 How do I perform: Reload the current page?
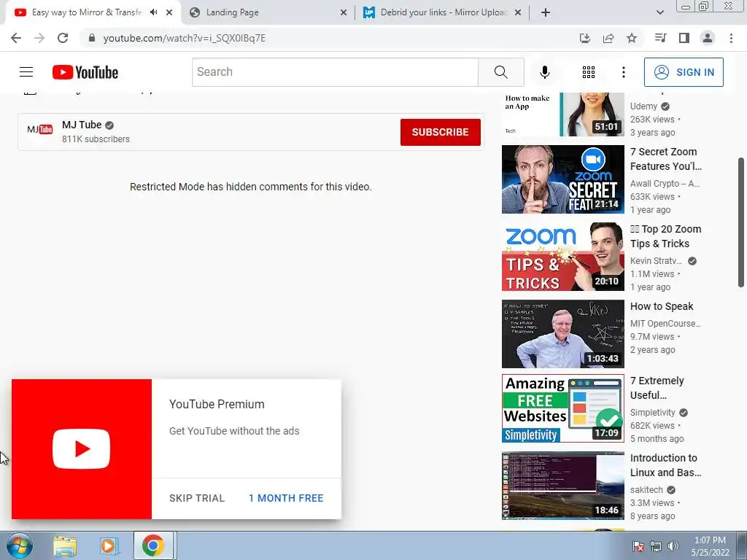coord(63,38)
